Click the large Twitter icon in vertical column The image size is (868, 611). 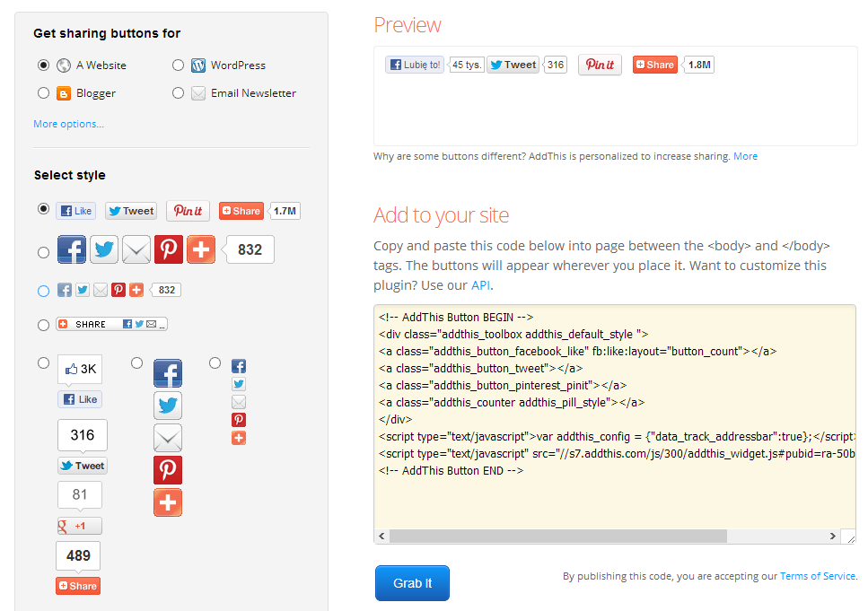pos(168,406)
